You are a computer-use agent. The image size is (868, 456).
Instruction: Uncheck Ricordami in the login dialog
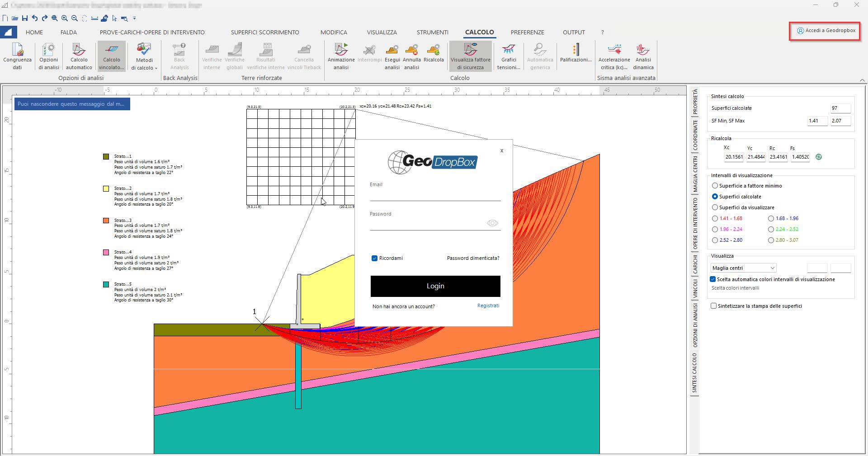pyautogui.click(x=374, y=258)
